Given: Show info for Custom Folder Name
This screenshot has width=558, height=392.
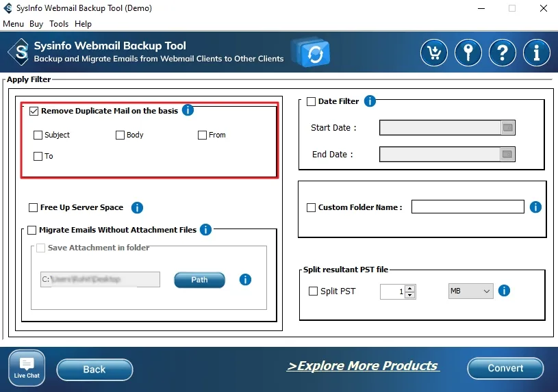Looking at the screenshot, I should 535,207.
